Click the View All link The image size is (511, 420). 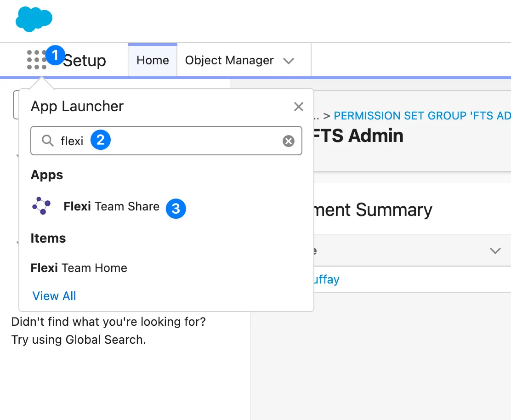(x=54, y=295)
